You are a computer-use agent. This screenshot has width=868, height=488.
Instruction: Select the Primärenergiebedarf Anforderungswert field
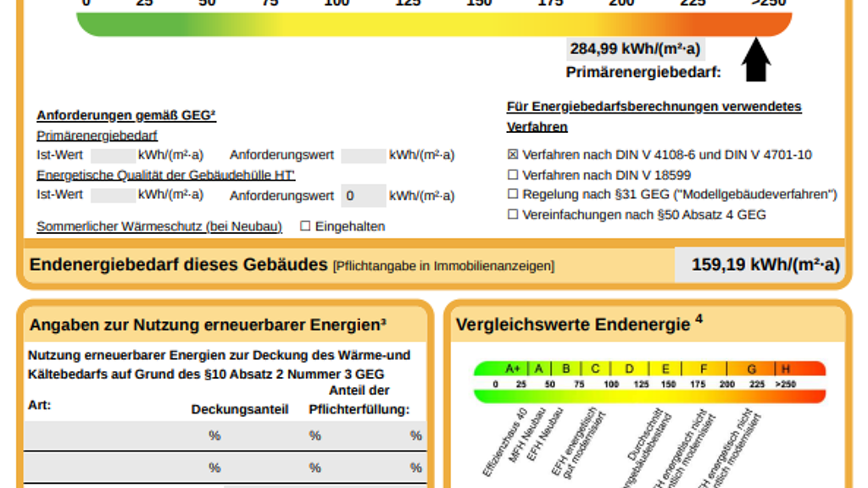pyautogui.click(x=363, y=155)
